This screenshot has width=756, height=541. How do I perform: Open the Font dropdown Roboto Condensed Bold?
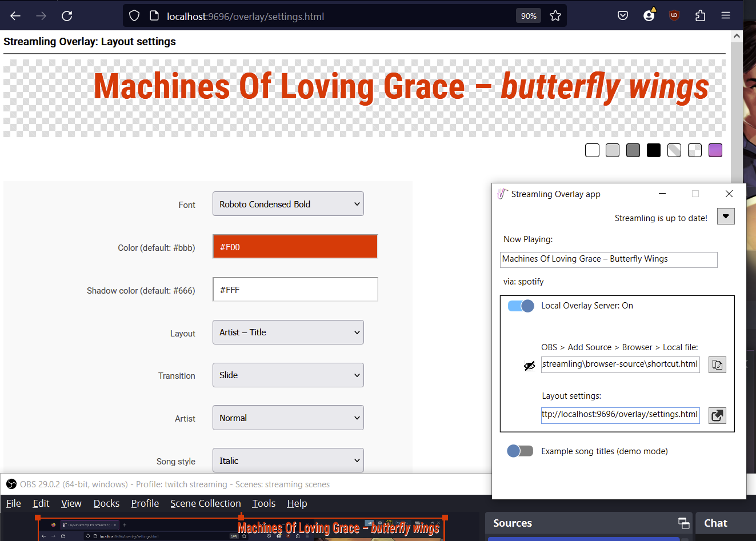(288, 204)
